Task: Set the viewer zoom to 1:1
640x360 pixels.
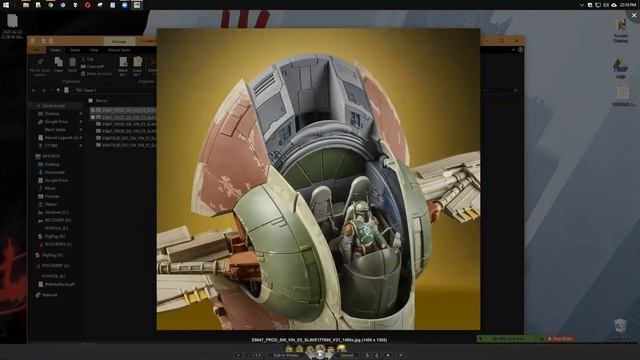Action: coord(259,355)
